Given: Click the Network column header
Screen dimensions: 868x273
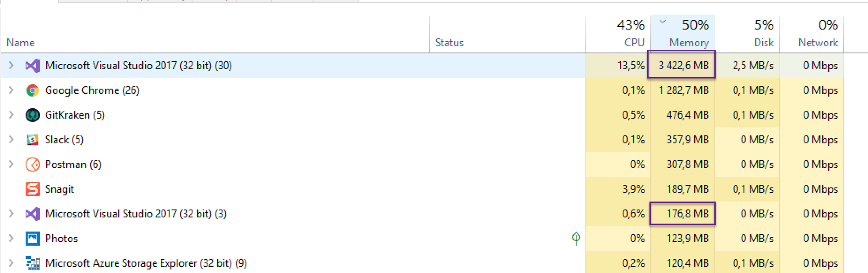Looking at the screenshot, I should click(x=818, y=42).
